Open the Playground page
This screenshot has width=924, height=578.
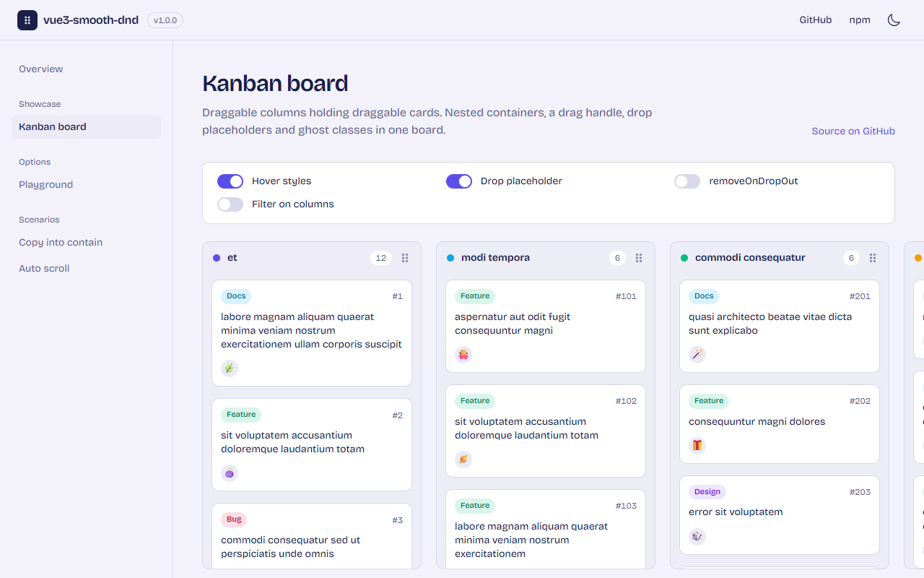point(86,185)
